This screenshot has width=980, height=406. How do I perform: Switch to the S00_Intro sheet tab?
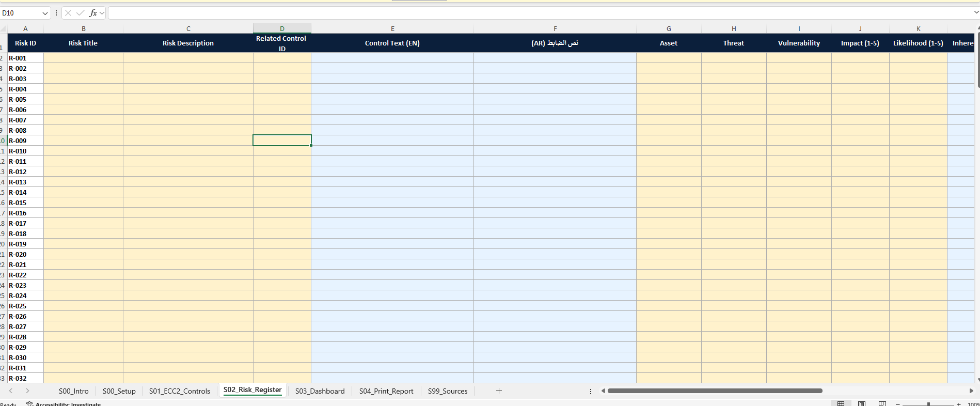click(74, 391)
